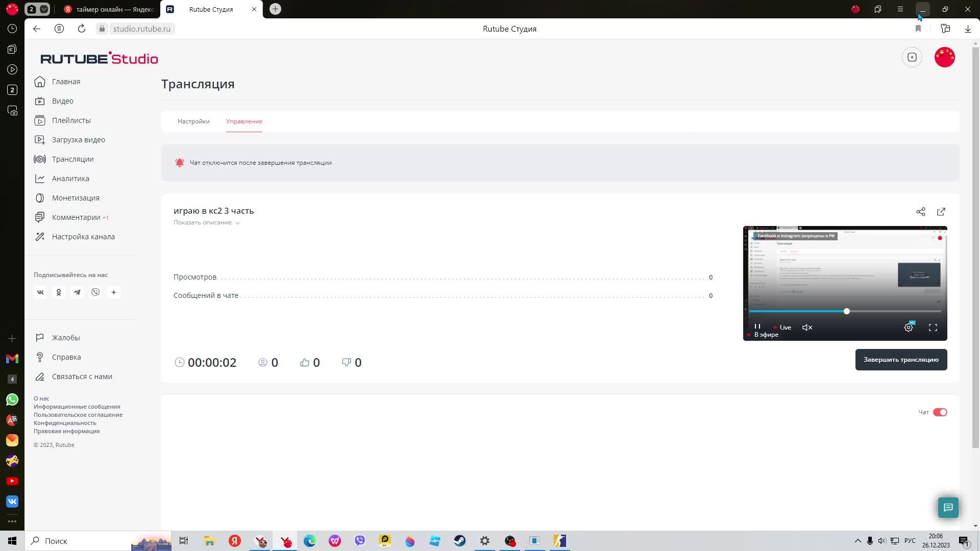Click the add video icon in the header
Image resolution: width=980 pixels, height=551 pixels.
tap(912, 57)
